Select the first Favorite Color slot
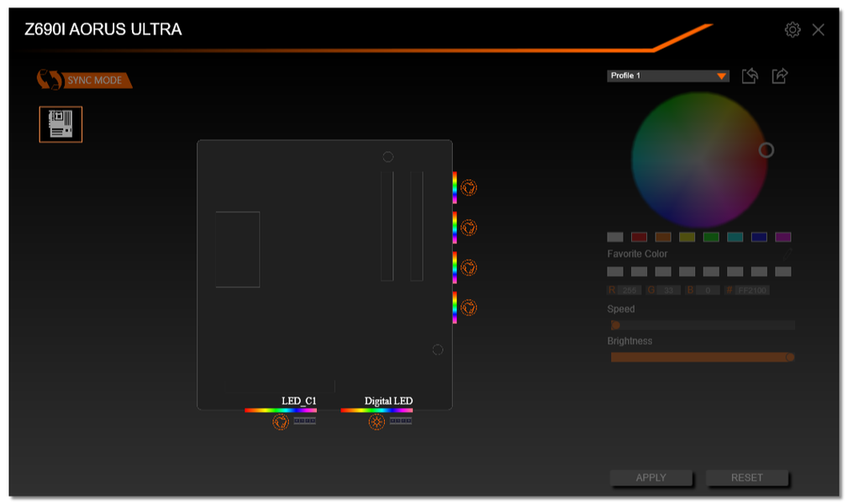This screenshot has height=504, width=848. coord(615,271)
